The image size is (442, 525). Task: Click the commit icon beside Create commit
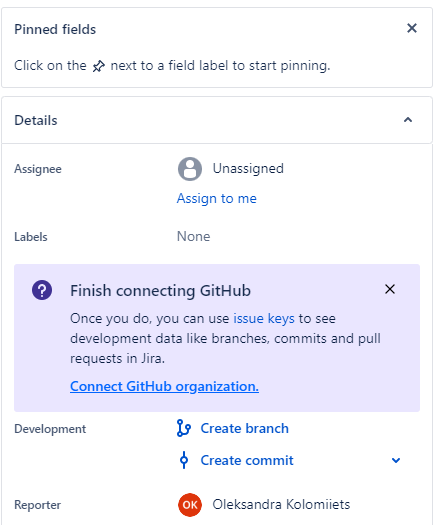pos(184,460)
